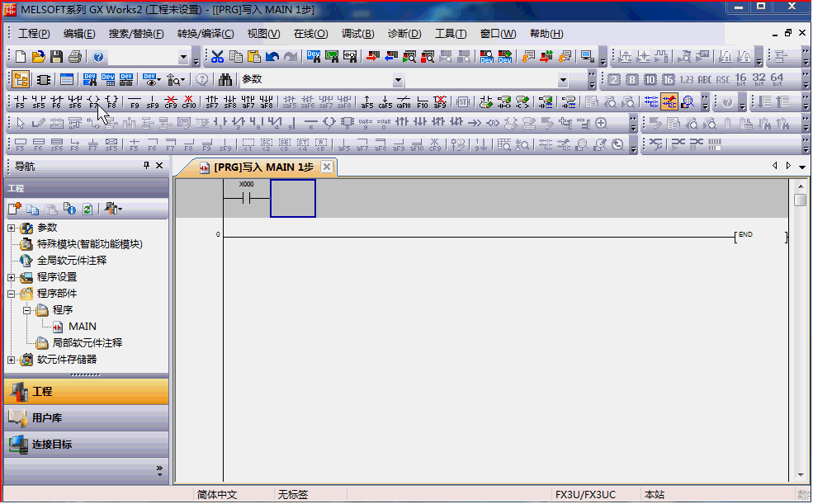The width and height of the screenshot is (813, 504).
Task: Insert falling pulse contact sF8
Action: tap(229, 101)
